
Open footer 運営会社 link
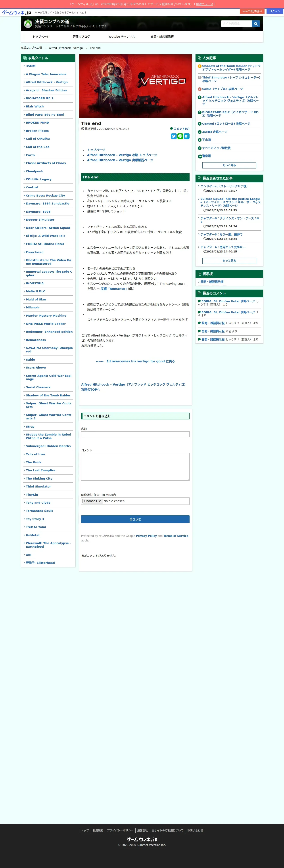[143, 830]
